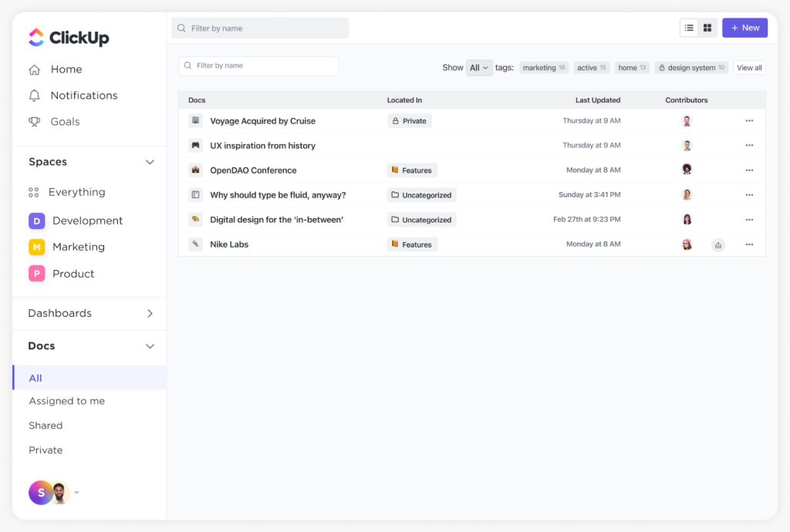Open Goals via the trophy icon

point(34,122)
